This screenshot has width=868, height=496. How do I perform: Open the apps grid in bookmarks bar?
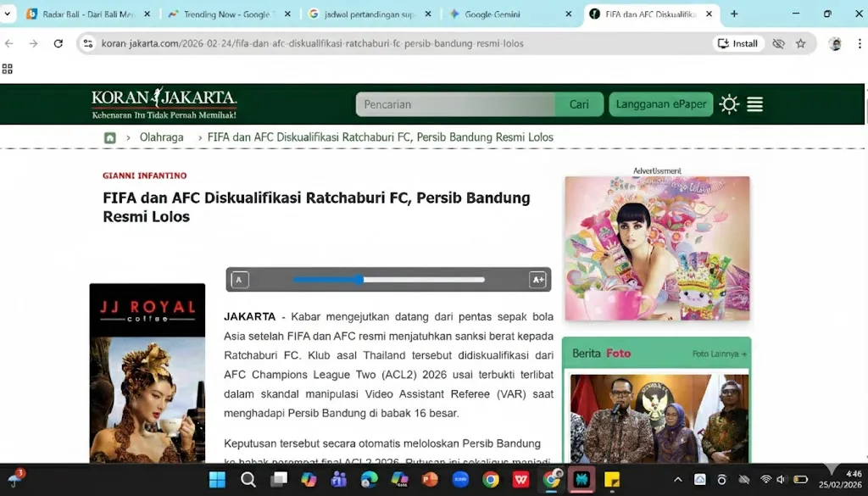coord(7,69)
